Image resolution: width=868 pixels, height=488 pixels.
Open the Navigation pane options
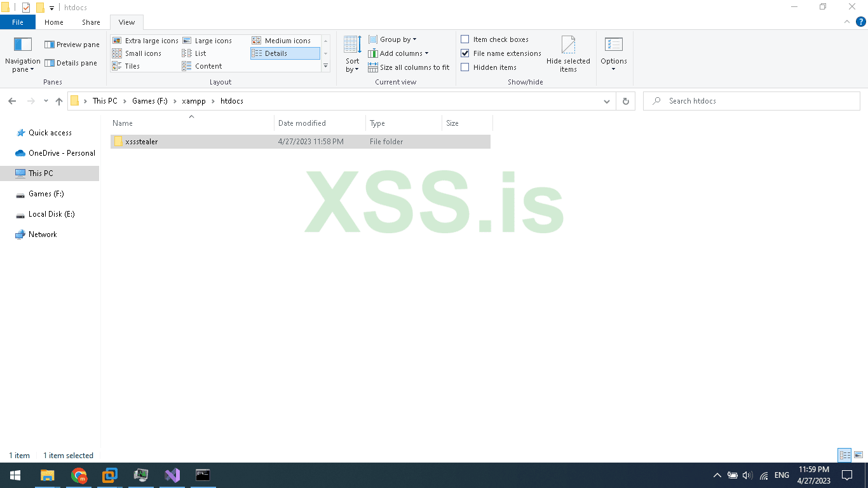pos(22,55)
